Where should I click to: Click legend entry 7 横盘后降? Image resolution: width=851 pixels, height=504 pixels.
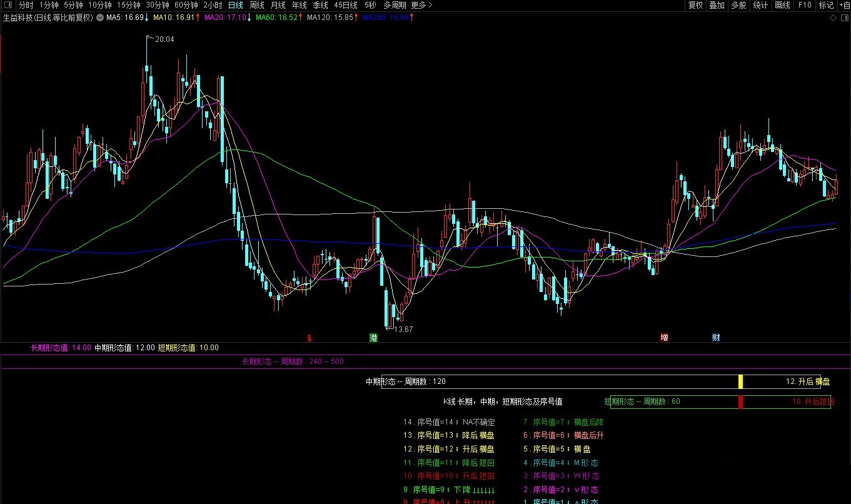click(563, 423)
